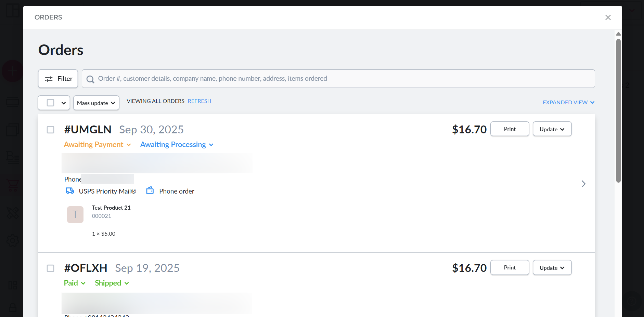644x317 pixels.
Task: Click the Refresh link
Action: (x=199, y=101)
